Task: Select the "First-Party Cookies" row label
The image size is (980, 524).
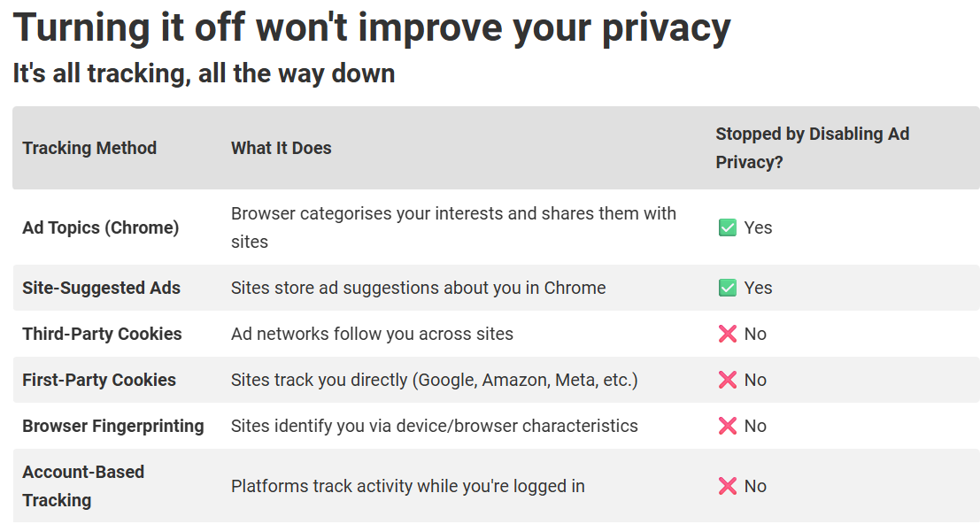Action: (99, 380)
